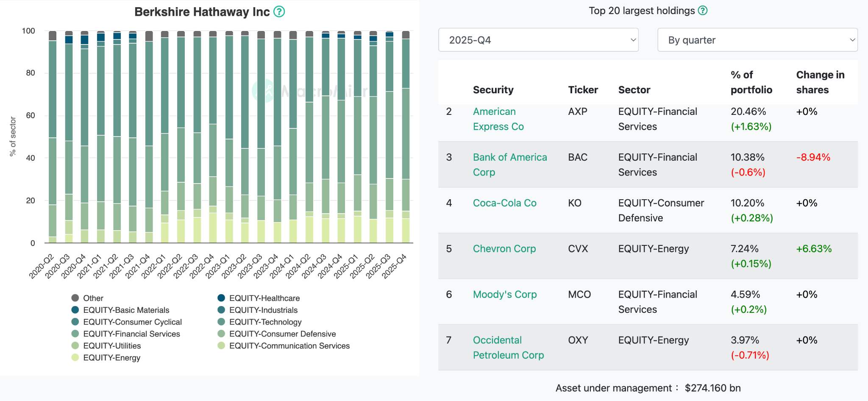
Task: Open Bank of America Corp link
Action: tap(510, 165)
